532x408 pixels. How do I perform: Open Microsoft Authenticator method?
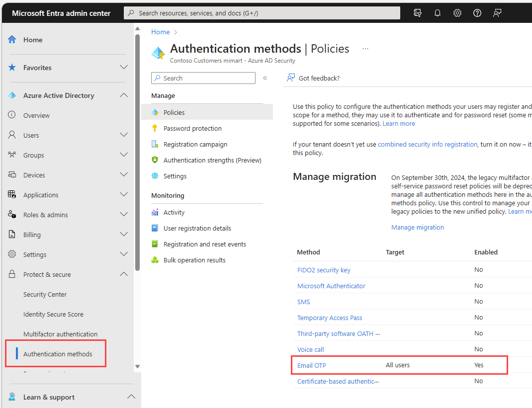[x=331, y=286]
